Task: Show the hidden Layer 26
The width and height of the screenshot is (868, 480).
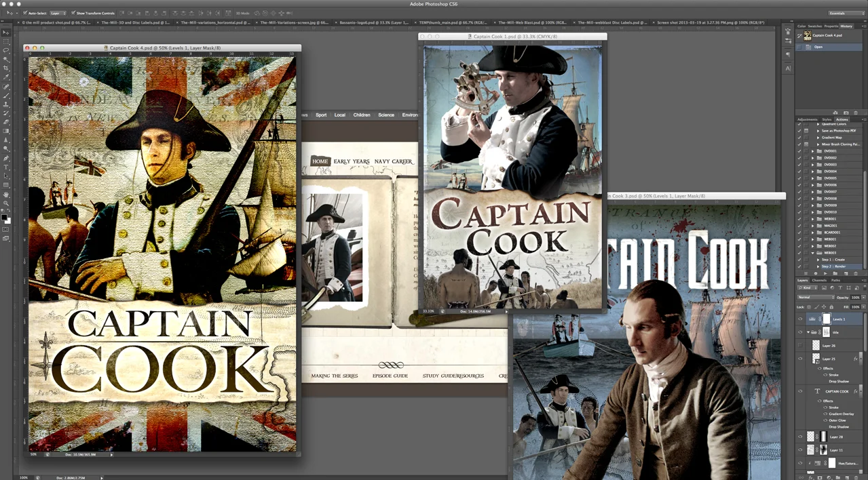Action: [x=800, y=346]
